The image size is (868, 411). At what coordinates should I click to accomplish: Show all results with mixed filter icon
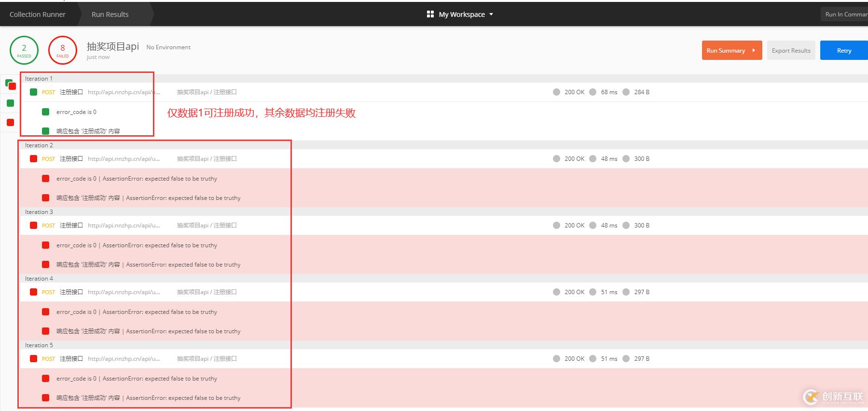pyautogui.click(x=11, y=85)
